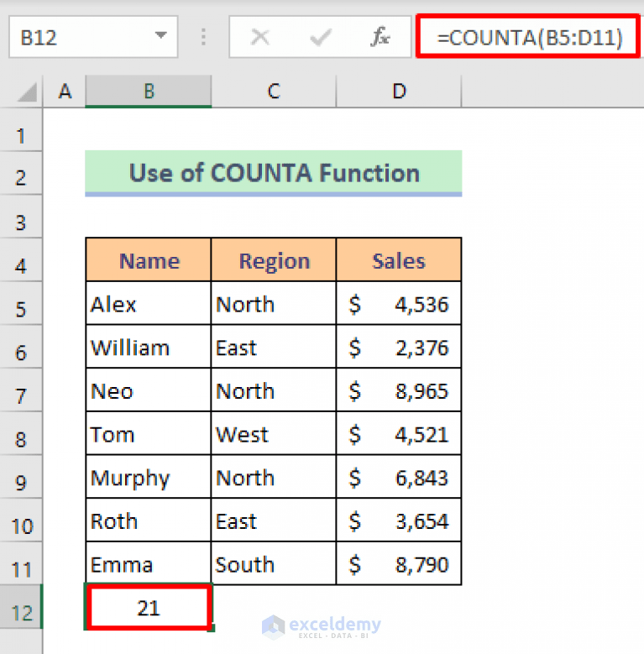Image resolution: width=644 pixels, height=654 pixels.
Task: Click the Region cell in Murphy's row
Action: [x=274, y=477]
